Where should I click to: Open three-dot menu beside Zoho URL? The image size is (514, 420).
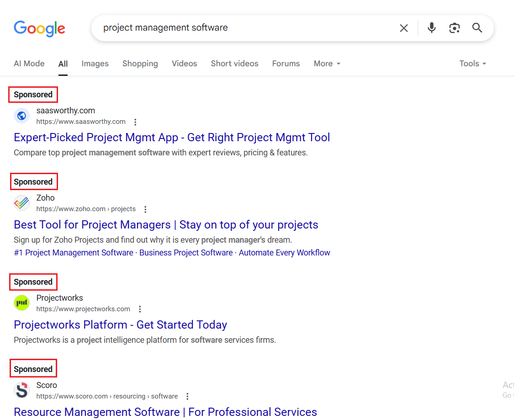click(x=145, y=209)
